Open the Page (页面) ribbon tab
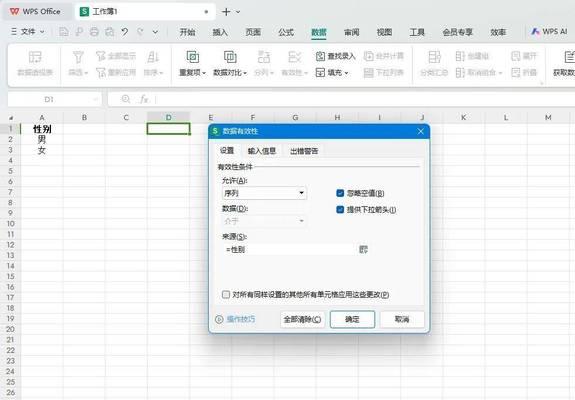The image size is (575, 400). (x=253, y=32)
